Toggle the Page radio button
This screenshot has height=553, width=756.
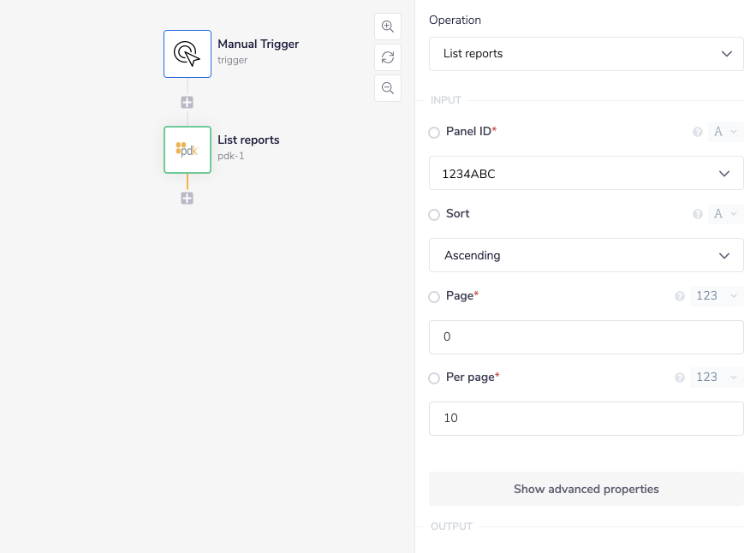(x=434, y=297)
